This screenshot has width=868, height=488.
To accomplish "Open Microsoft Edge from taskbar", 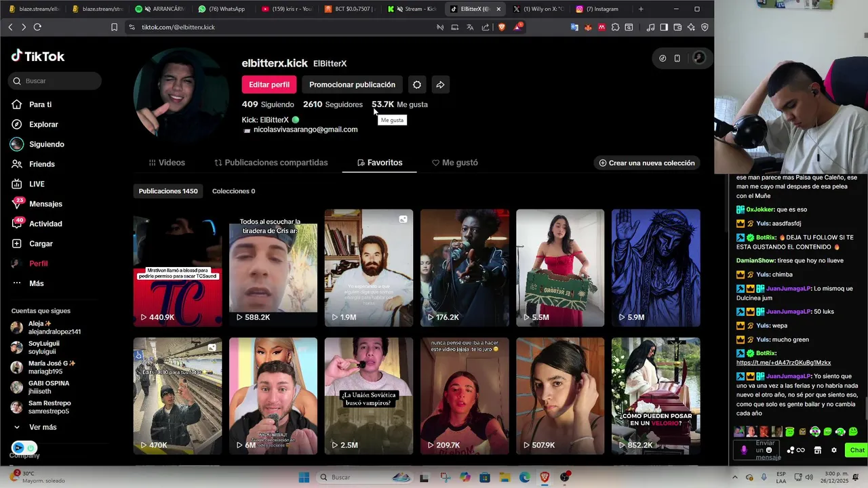I will click(525, 477).
